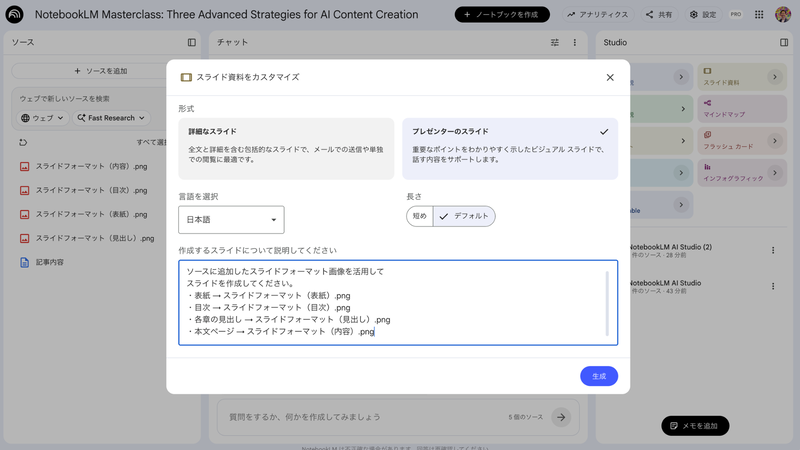This screenshot has height=450, width=800.
Task: Click the マインドマップ tile icon
Action: point(708,103)
